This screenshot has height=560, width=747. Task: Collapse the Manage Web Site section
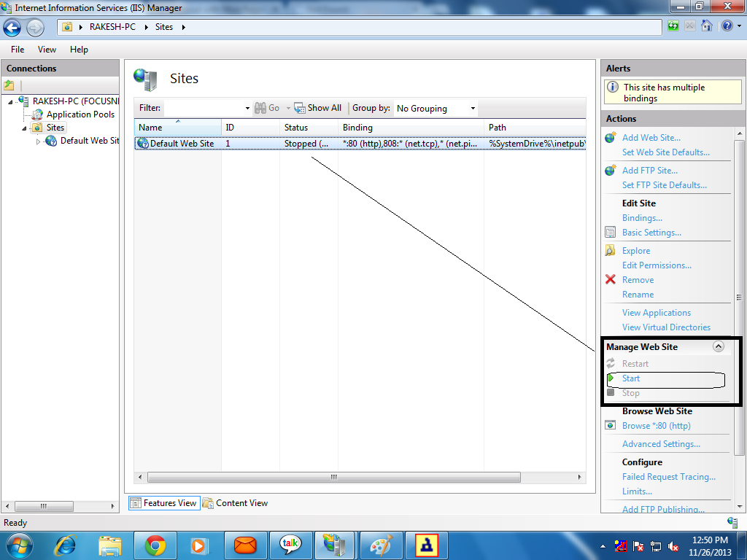click(718, 346)
